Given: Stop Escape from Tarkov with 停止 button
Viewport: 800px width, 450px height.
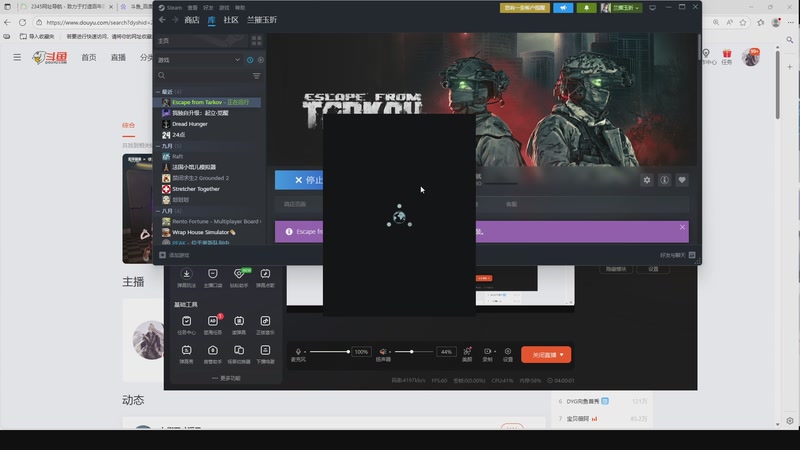Looking at the screenshot, I should 299,180.
